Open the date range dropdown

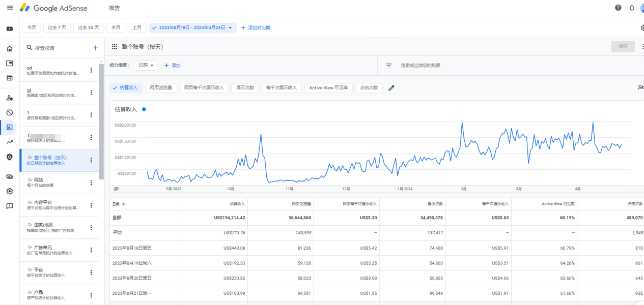192,27
